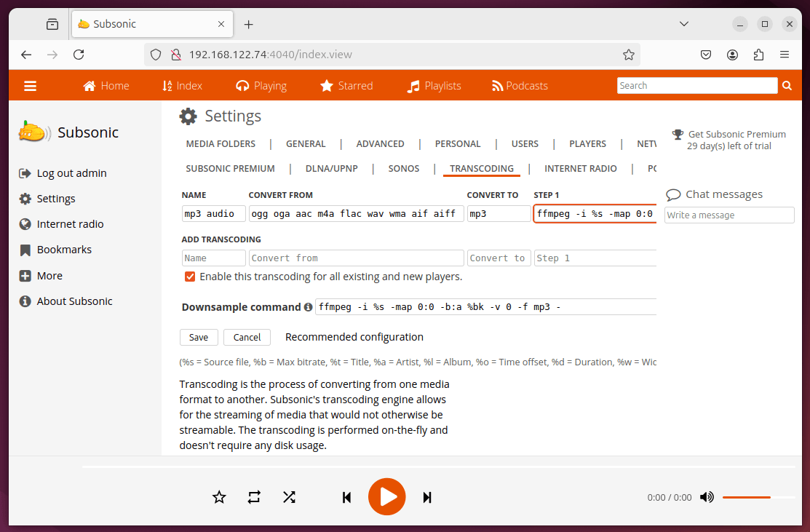
Task: Click the empty 'Convert to' field
Action: tap(499, 258)
